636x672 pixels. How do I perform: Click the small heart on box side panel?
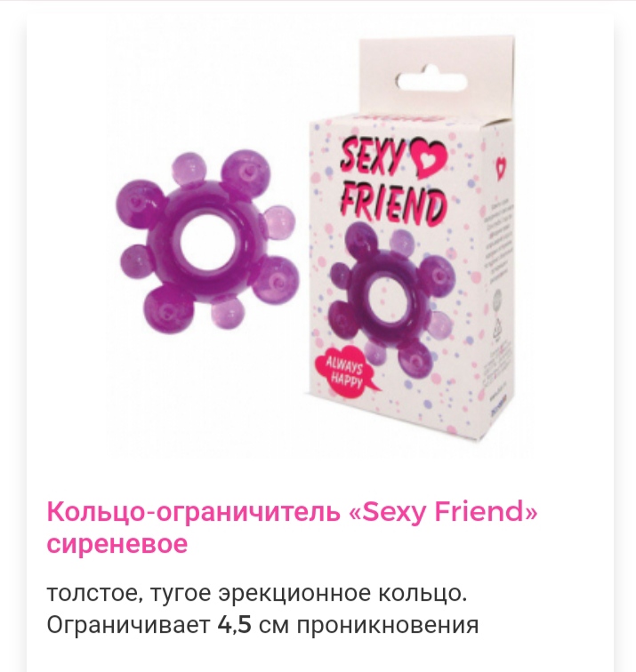pyautogui.click(x=501, y=168)
